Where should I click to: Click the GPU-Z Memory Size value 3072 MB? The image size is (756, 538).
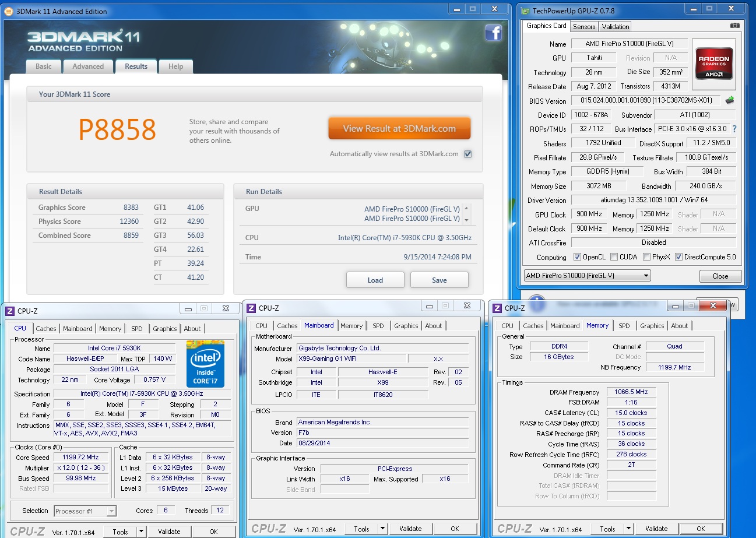click(x=598, y=186)
